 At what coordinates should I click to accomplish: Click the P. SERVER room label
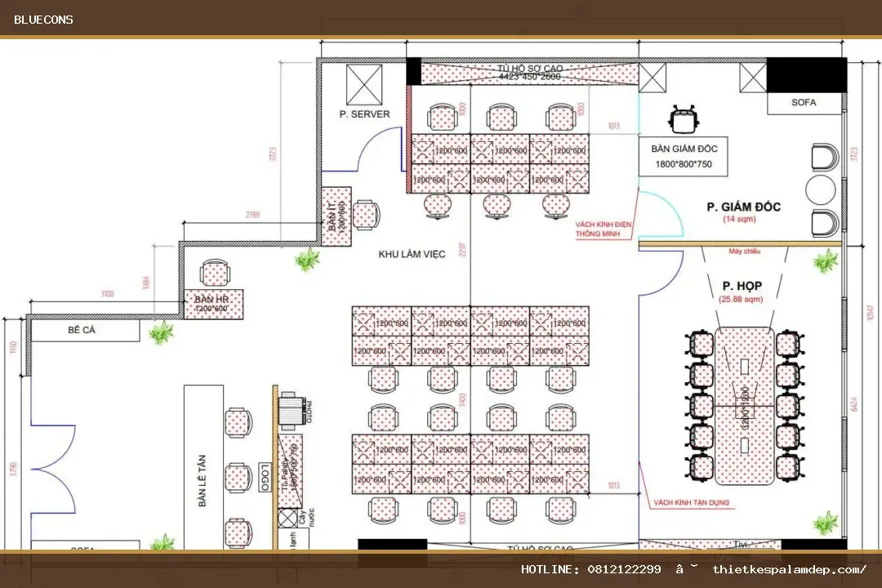tap(364, 114)
